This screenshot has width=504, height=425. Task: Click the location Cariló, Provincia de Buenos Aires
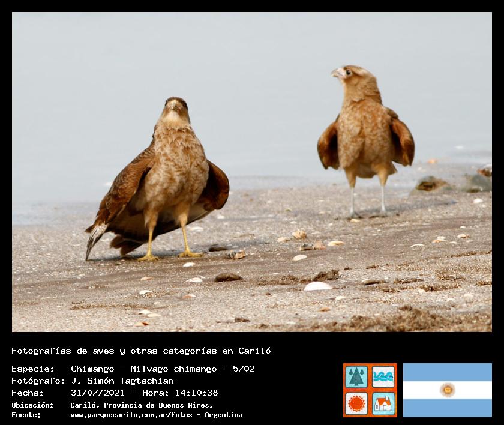pos(142,405)
